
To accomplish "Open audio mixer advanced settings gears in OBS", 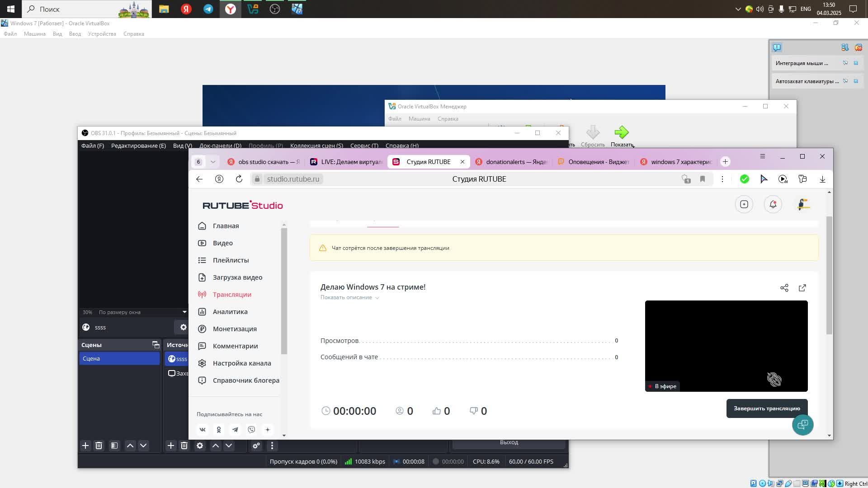I will coord(256,446).
